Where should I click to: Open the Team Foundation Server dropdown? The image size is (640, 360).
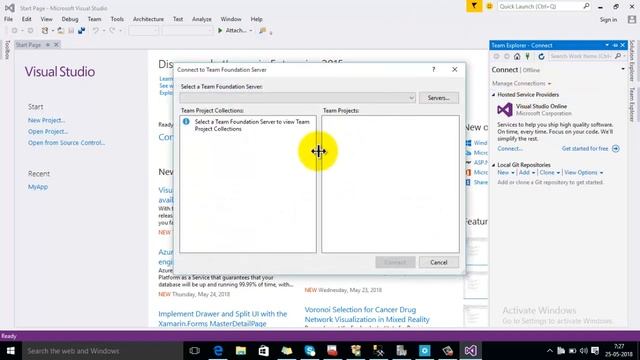point(411,98)
